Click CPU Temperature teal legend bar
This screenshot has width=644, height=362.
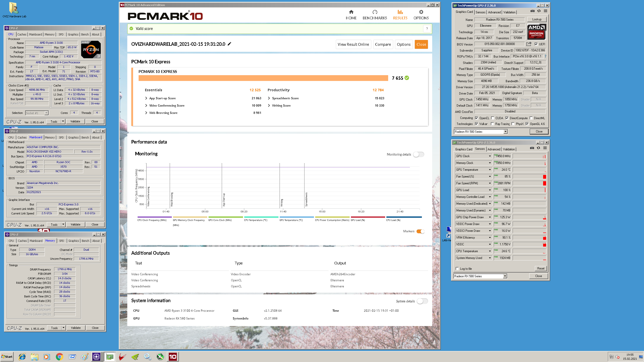pos(261,217)
